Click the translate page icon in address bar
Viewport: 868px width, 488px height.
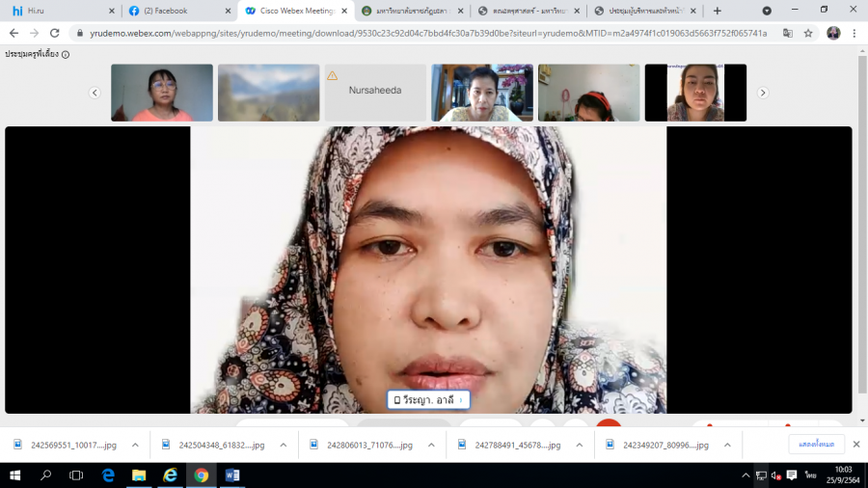coord(788,33)
